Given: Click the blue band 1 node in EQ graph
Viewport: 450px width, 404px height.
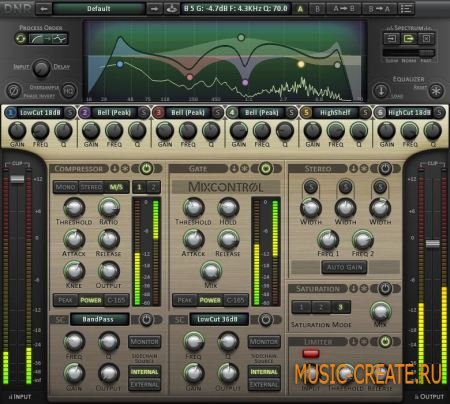Looking at the screenshot, I should tap(120, 64).
